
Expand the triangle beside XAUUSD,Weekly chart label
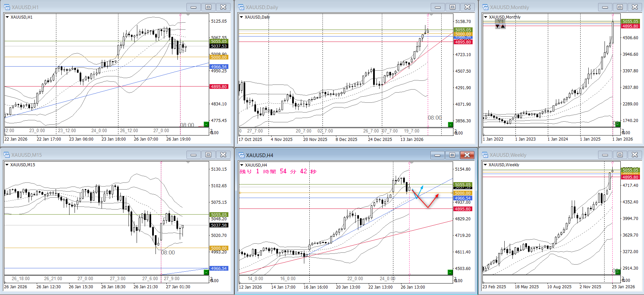[485, 165]
